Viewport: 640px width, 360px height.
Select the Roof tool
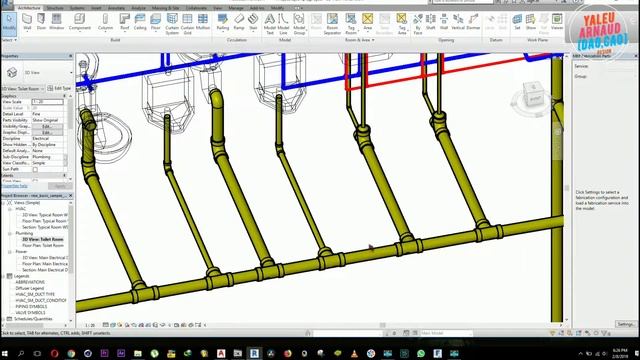124,22
